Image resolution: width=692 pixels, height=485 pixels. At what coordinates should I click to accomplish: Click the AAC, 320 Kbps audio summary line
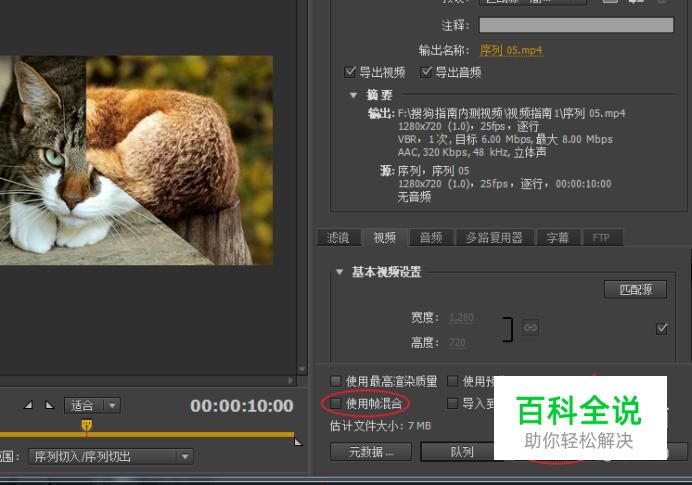point(472,152)
